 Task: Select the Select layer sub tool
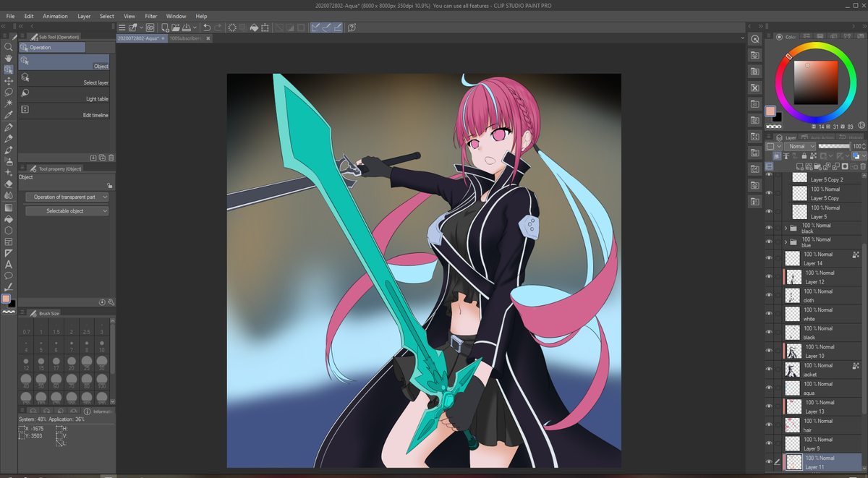pos(64,78)
